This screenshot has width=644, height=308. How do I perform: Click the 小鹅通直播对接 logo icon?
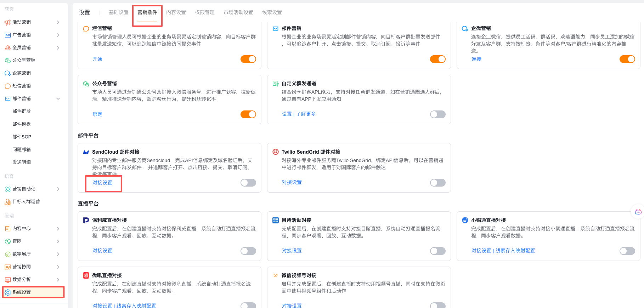(465, 220)
